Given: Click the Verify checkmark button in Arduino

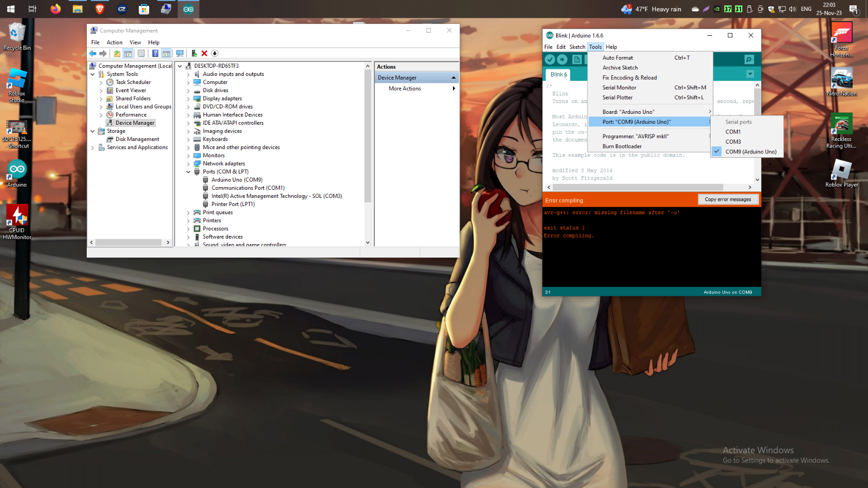Looking at the screenshot, I should coord(550,60).
